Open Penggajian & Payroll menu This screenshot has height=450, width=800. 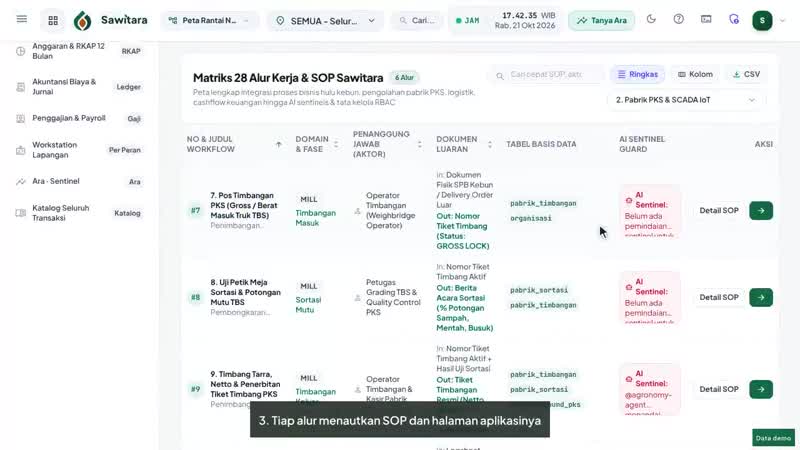pos(79,118)
